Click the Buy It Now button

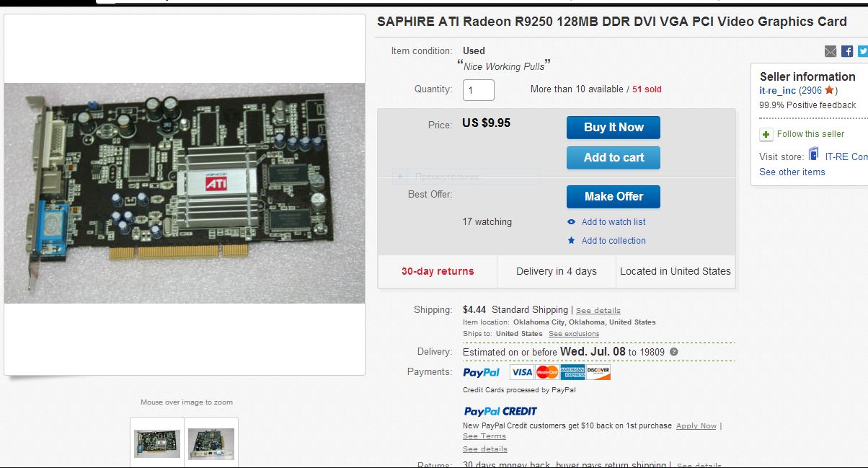(614, 128)
